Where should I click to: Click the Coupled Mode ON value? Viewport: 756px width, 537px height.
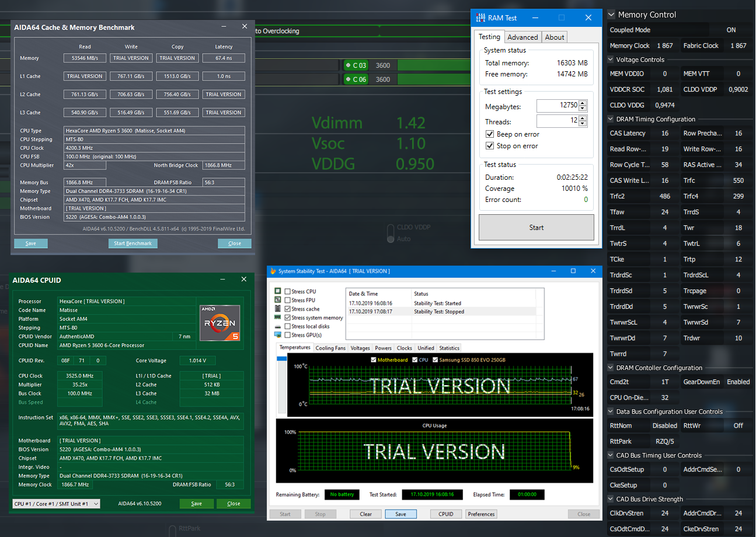pyautogui.click(x=731, y=30)
